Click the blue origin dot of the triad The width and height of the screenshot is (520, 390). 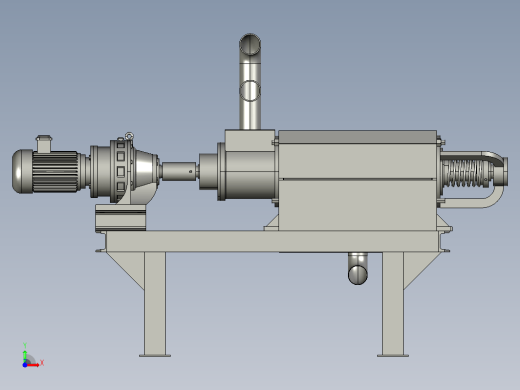click(25, 365)
